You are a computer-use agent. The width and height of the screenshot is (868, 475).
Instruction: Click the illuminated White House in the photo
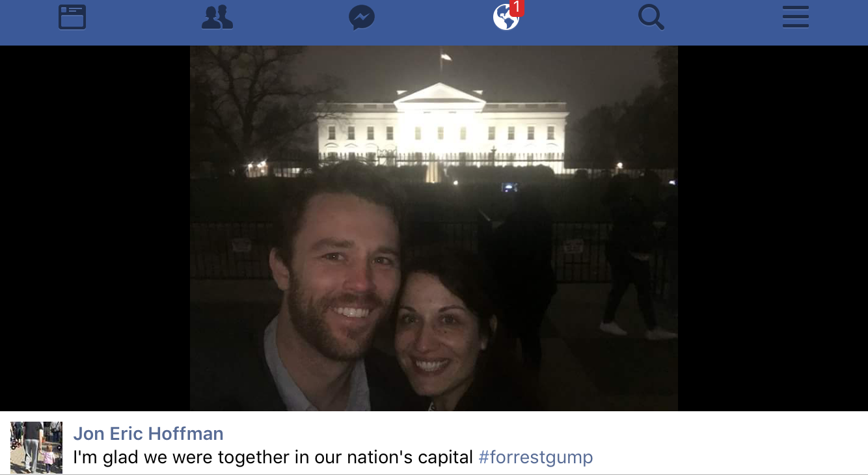point(442,130)
